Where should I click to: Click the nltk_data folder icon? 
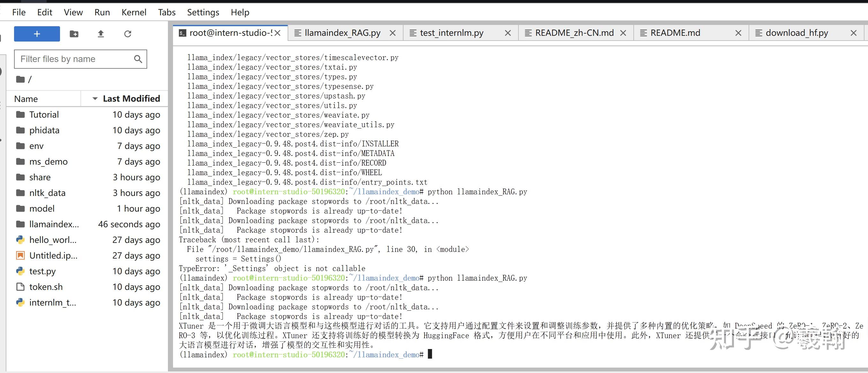pos(20,193)
